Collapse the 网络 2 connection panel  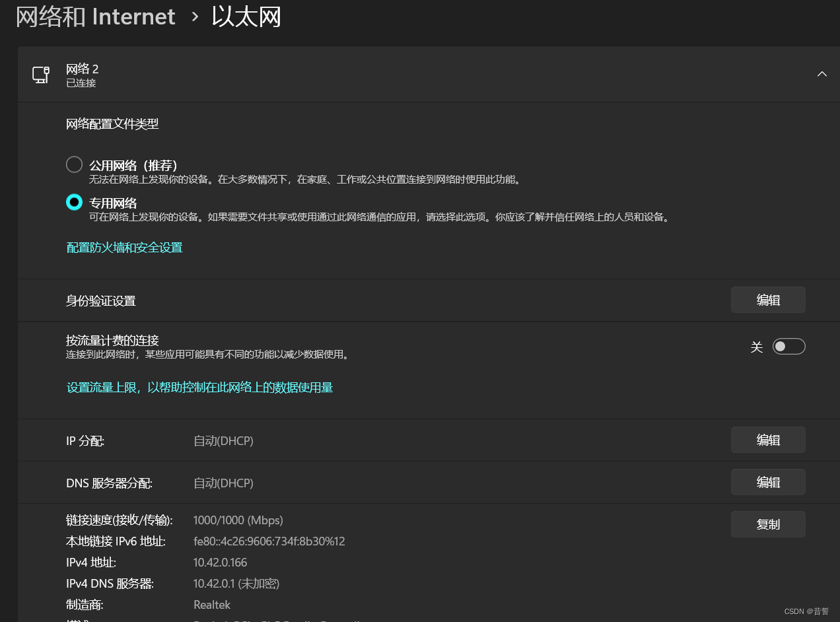point(822,74)
